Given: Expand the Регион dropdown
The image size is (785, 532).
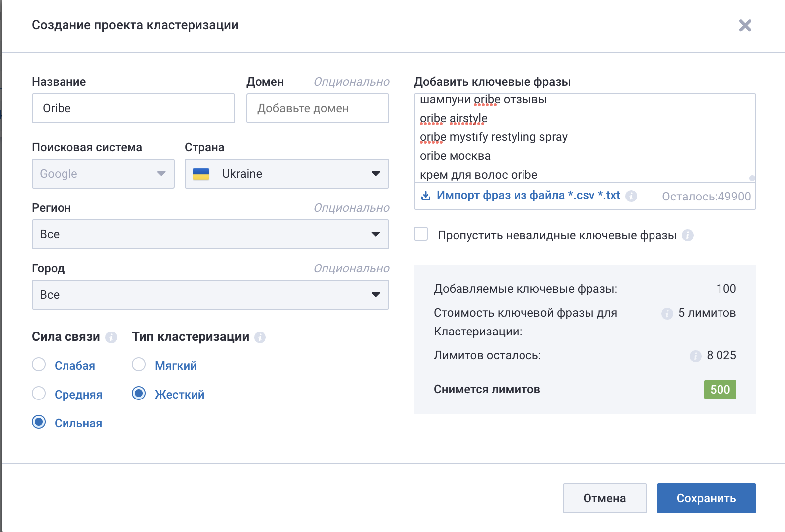Looking at the screenshot, I should coord(210,234).
